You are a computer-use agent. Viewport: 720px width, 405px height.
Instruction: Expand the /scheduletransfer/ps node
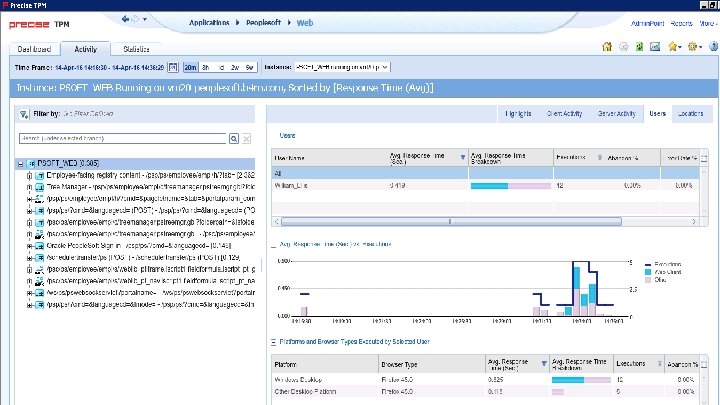(x=29, y=258)
